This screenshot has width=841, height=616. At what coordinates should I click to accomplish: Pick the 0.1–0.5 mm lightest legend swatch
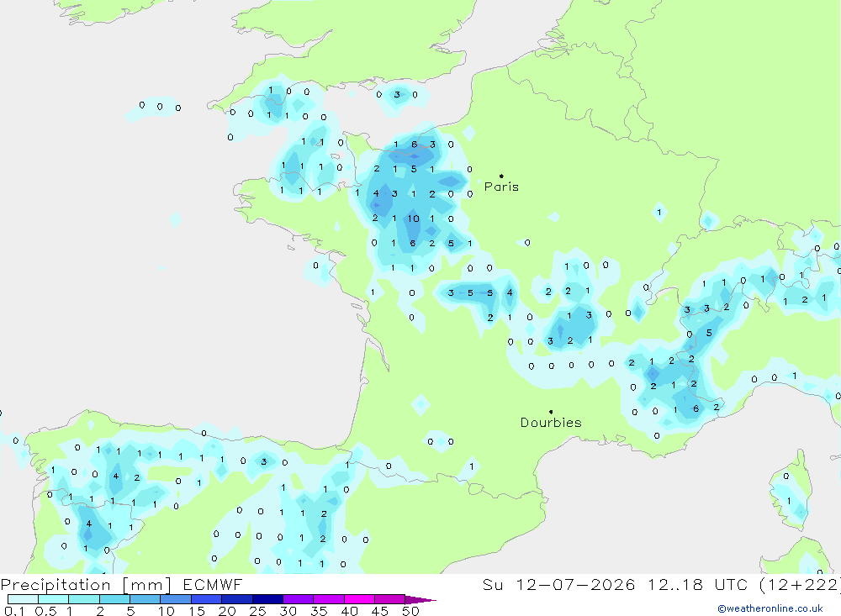(23, 599)
